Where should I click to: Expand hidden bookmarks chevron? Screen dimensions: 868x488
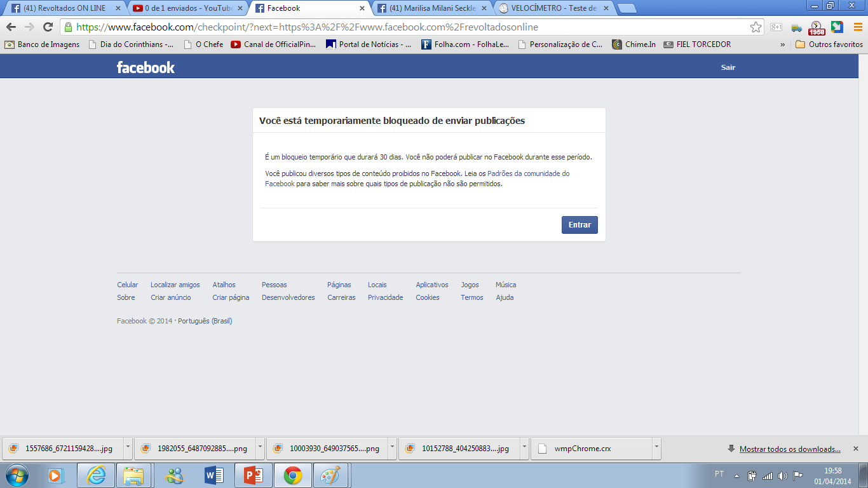783,44
